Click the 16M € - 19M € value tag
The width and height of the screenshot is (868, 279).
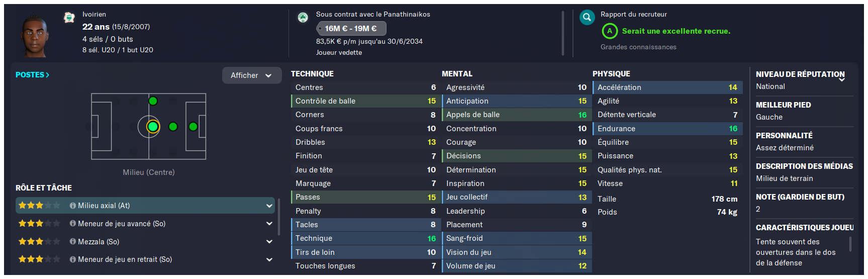[x=351, y=29]
